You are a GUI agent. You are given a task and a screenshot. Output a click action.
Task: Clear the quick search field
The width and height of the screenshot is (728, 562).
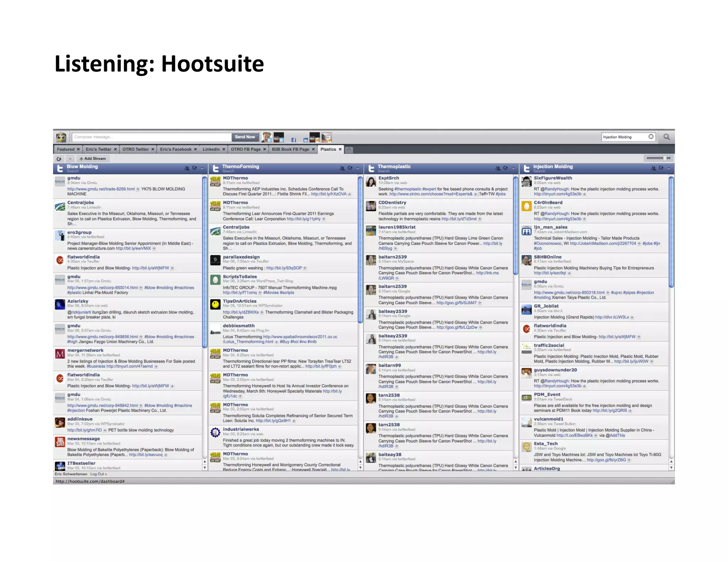click(651, 137)
